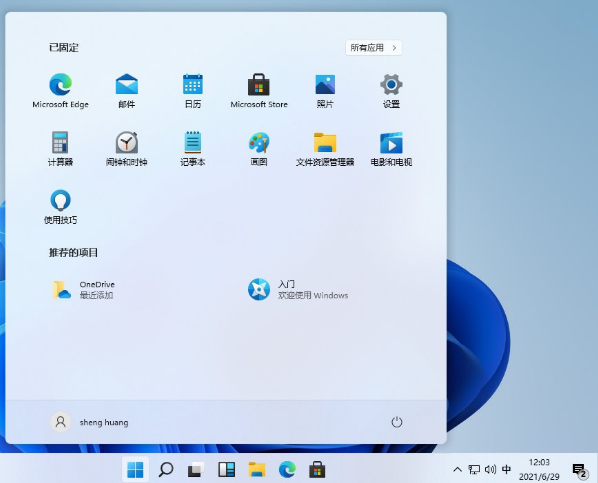Launch the 画图 paint app
598x483 pixels.
(259, 149)
